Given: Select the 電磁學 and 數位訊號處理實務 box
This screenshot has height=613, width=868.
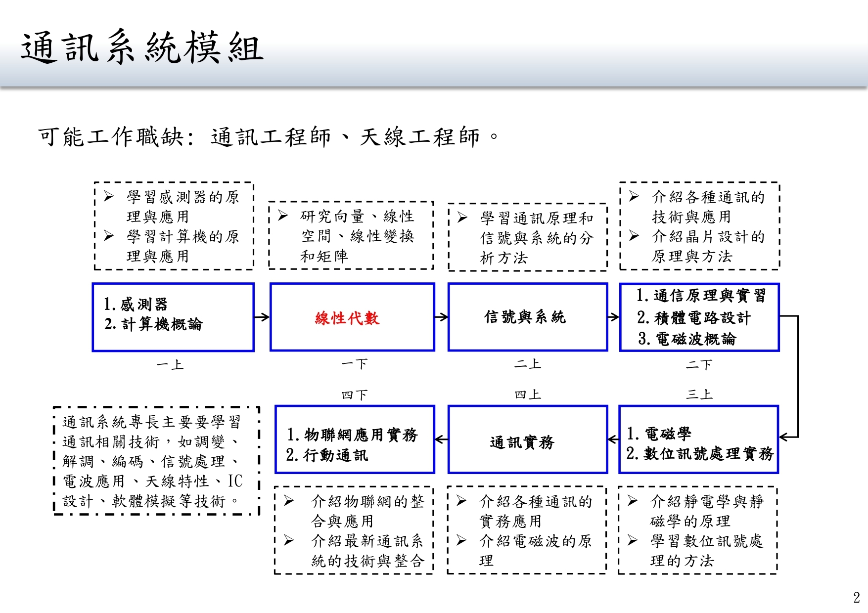Looking at the screenshot, I should click(x=698, y=440).
